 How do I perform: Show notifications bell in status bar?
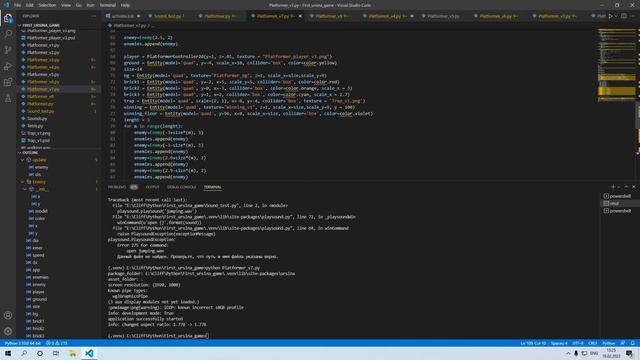point(633,343)
